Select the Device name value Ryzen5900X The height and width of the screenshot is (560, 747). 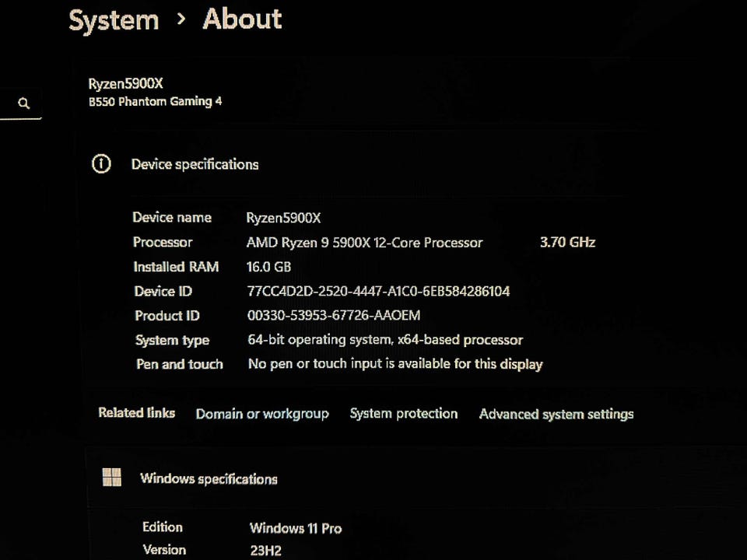coord(283,218)
